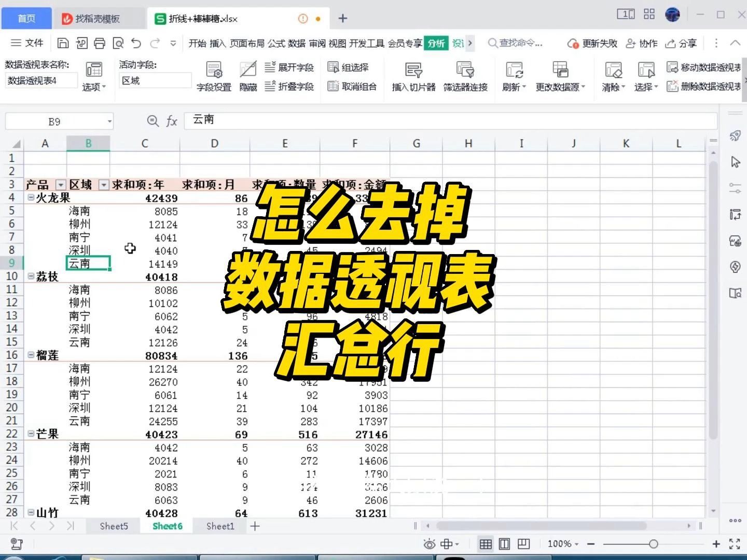Click 取消组合 ungroup

pyautogui.click(x=352, y=87)
